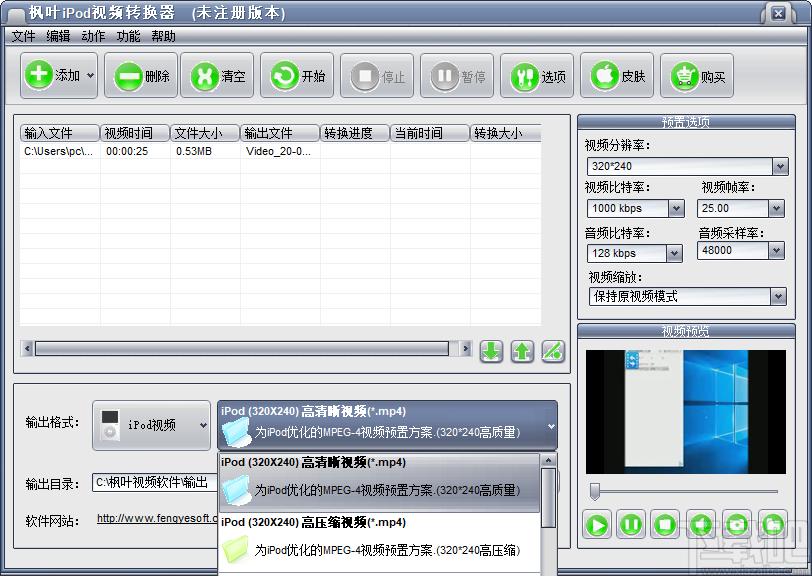Click the 转换大小 column header
Viewport: 812px width, 576px height.
coord(505,133)
